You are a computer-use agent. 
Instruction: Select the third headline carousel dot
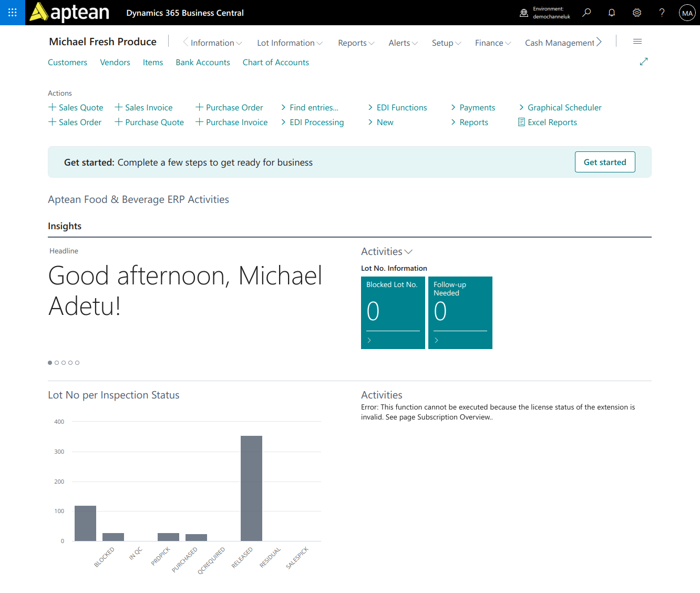pos(64,363)
